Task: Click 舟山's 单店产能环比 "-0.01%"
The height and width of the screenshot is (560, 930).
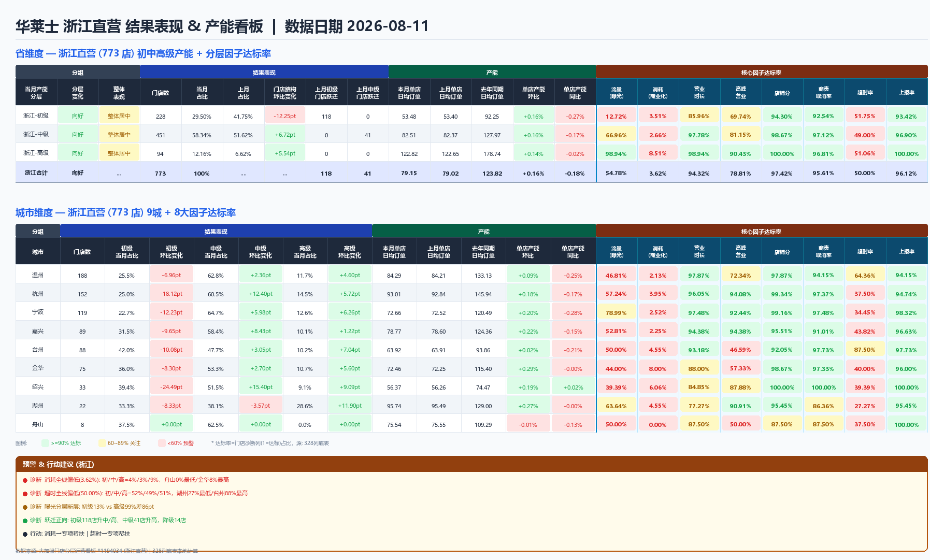Action: (528, 424)
